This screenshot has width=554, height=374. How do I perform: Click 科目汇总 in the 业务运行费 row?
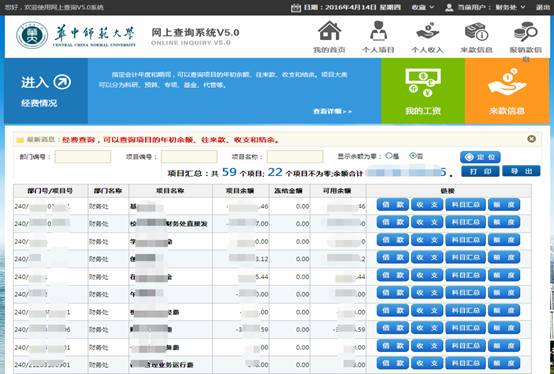point(465,363)
